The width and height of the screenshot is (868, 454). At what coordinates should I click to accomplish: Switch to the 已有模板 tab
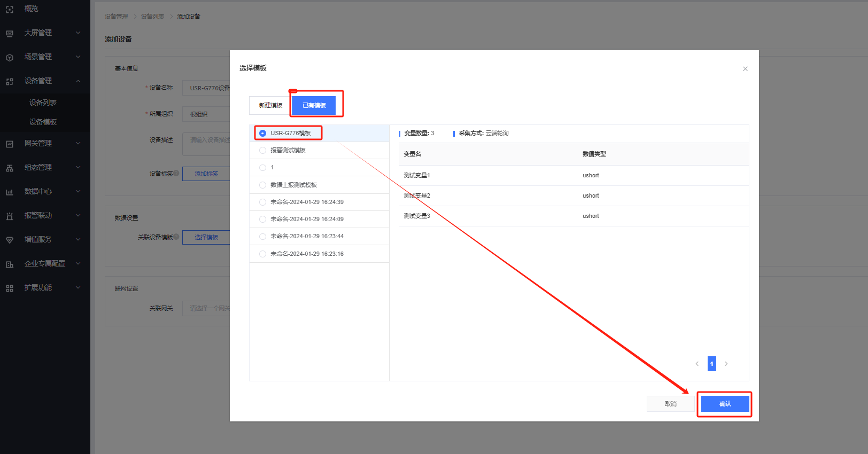[314, 106]
